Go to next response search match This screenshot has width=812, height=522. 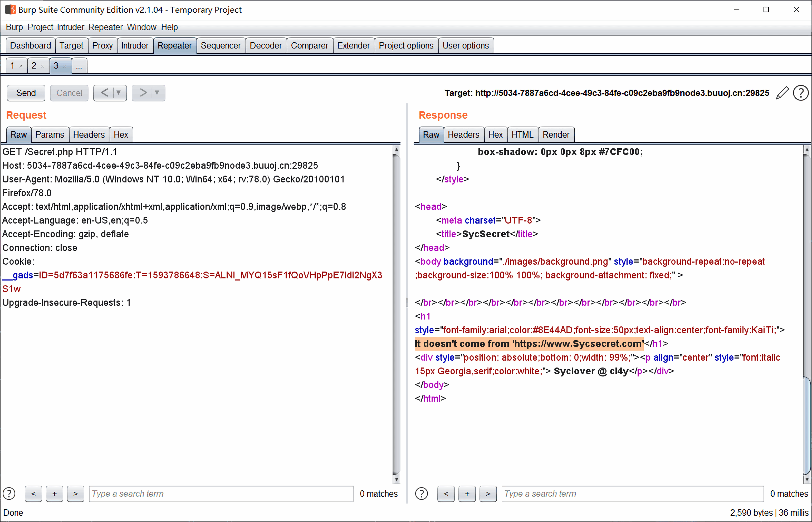point(488,494)
